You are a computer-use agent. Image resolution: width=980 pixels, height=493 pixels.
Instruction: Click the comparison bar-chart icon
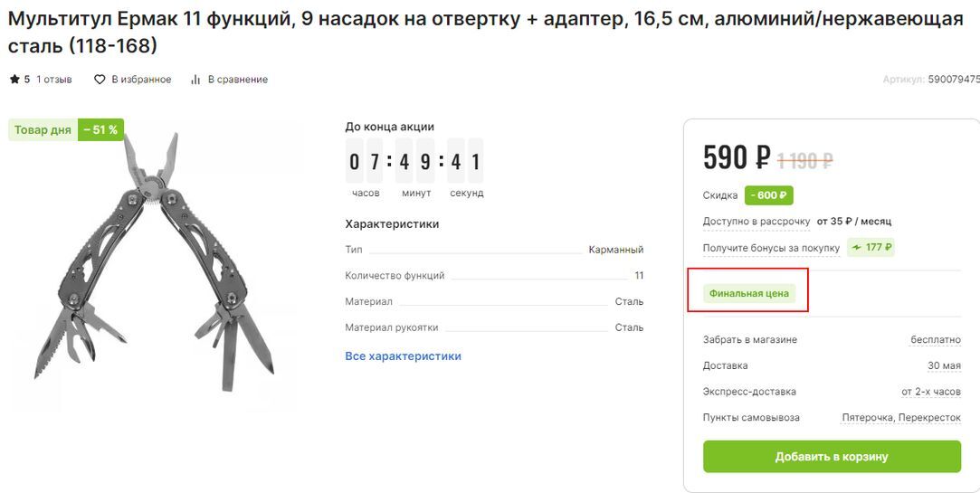click(x=195, y=80)
